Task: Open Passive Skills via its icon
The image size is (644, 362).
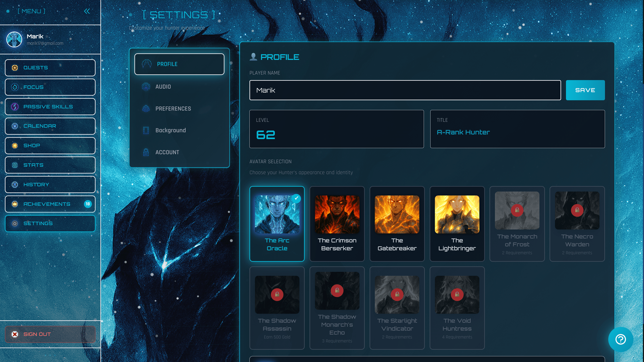Action: pos(15,107)
